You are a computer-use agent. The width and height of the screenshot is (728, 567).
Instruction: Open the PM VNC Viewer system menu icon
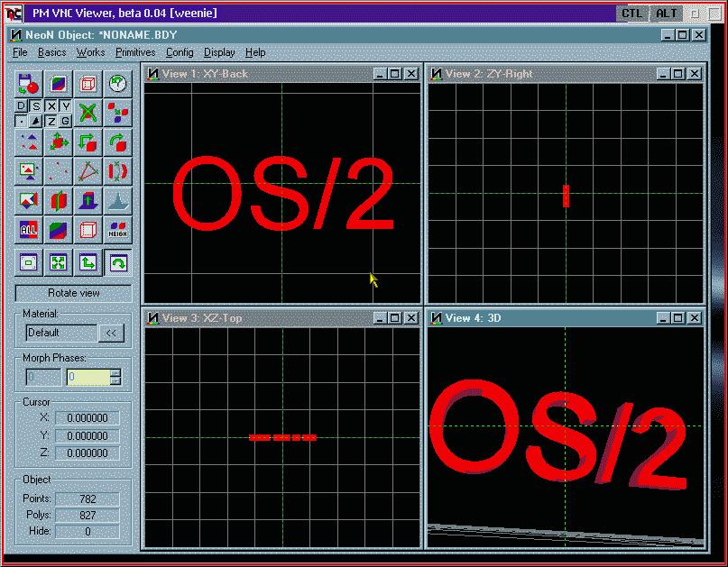coord(14,14)
